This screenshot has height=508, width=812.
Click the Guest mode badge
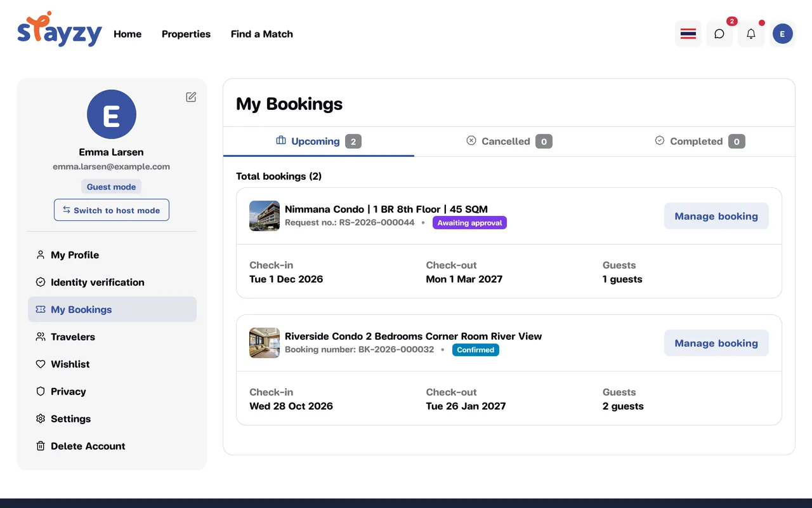pyautogui.click(x=112, y=187)
